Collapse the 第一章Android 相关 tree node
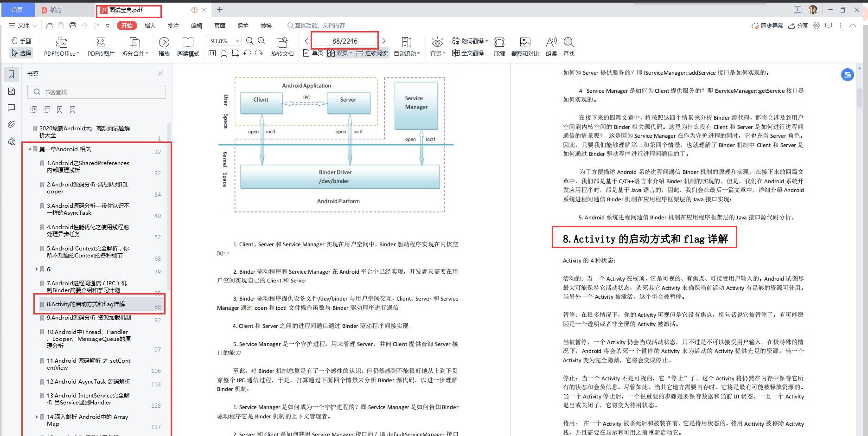Screen dimensions: 868x436 coord(29,149)
